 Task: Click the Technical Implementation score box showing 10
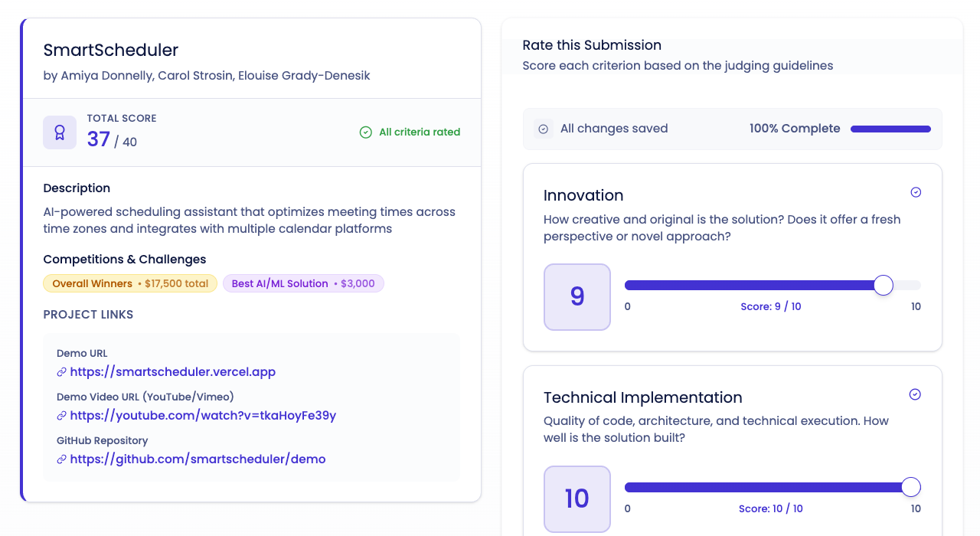coord(577,499)
